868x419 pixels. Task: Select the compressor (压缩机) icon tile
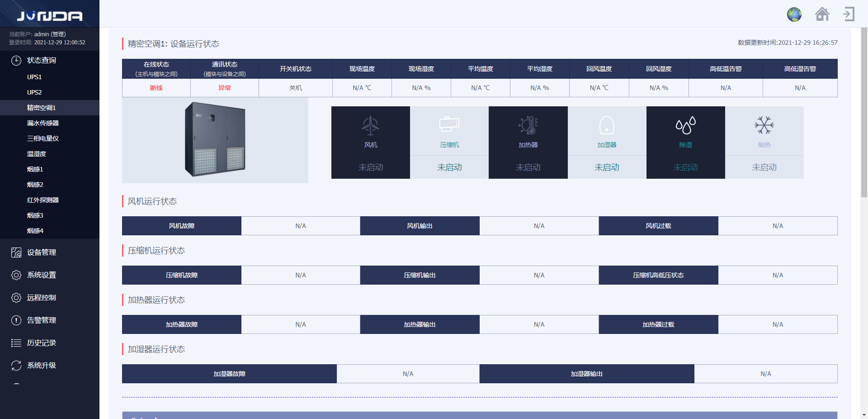pos(449,126)
